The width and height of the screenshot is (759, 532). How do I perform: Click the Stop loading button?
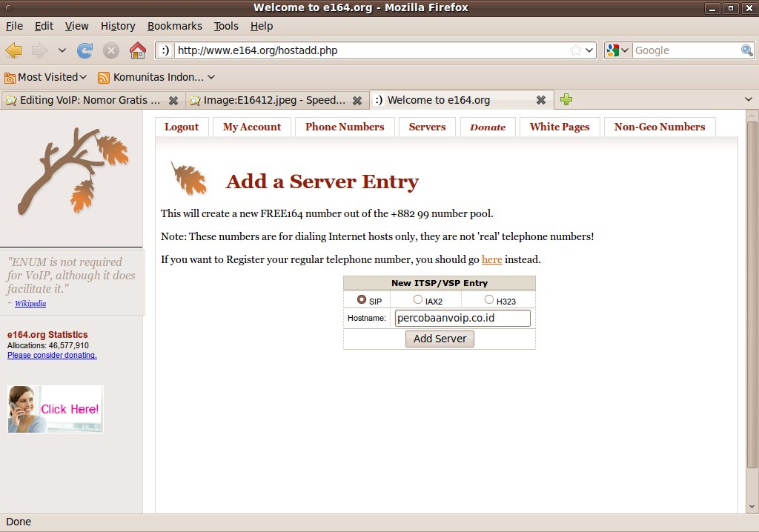click(111, 50)
